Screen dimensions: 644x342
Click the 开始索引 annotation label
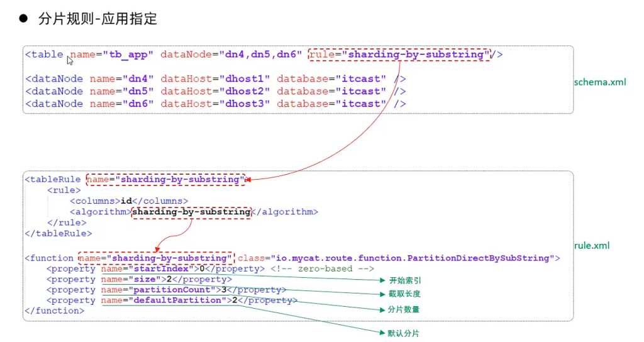405,280
